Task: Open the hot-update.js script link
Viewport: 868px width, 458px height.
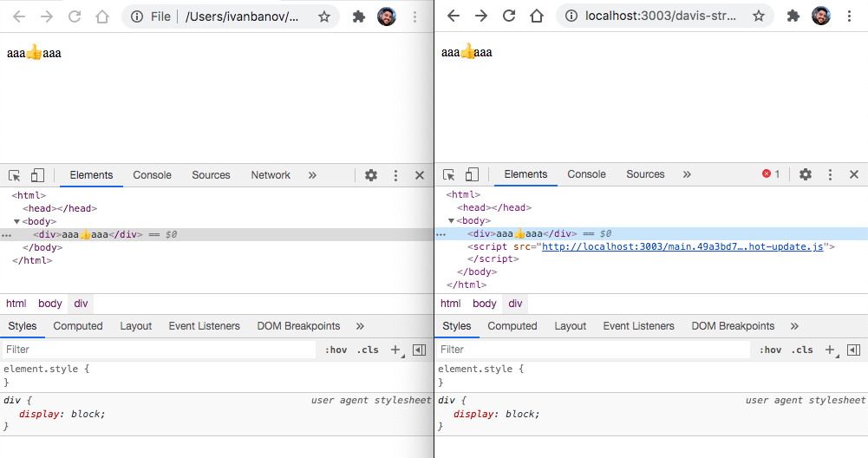Action: pyautogui.click(x=682, y=246)
